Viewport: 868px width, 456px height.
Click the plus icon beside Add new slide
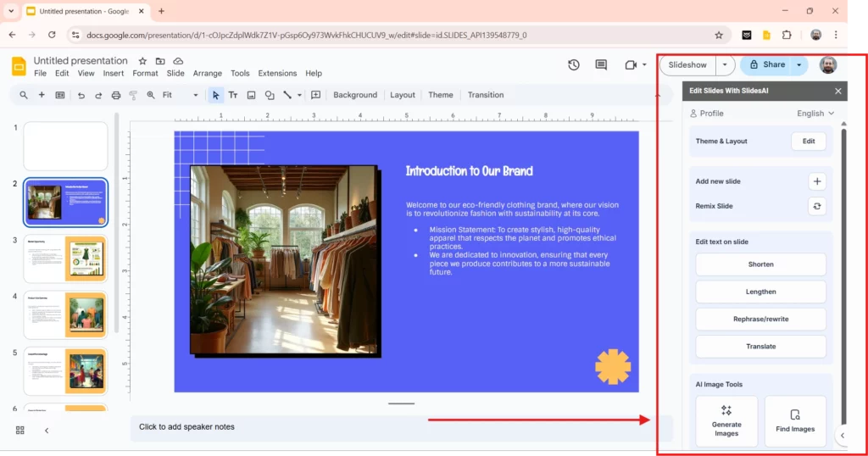pyautogui.click(x=816, y=181)
